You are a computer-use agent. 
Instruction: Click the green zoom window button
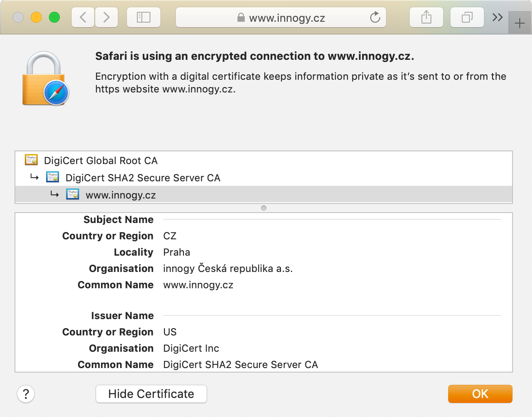[54, 17]
